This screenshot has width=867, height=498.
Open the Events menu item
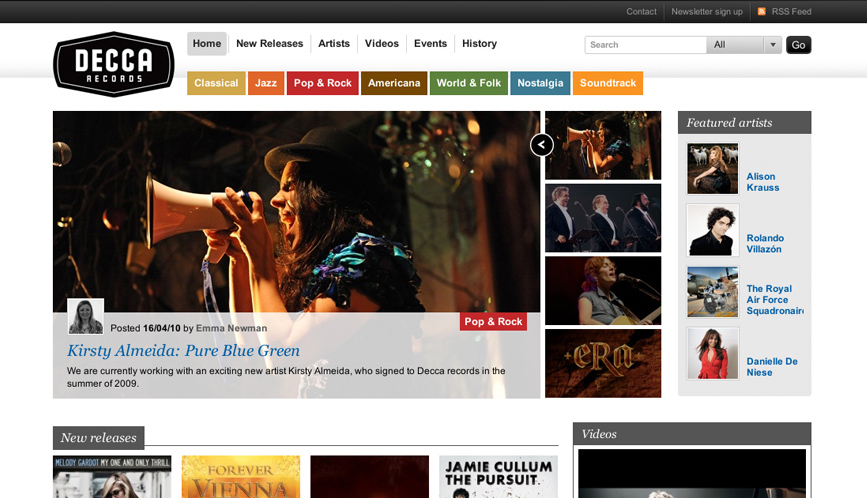(430, 44)
